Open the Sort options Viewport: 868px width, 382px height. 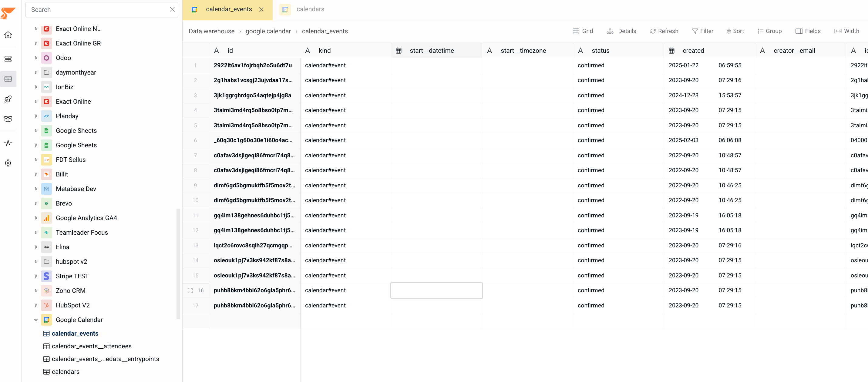point(735,31)
